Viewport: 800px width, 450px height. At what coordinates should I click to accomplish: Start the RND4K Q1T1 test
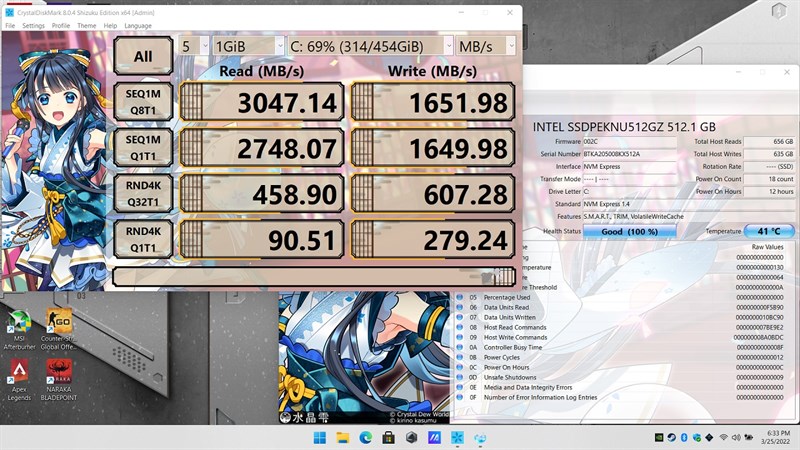[x=143, y=239]
